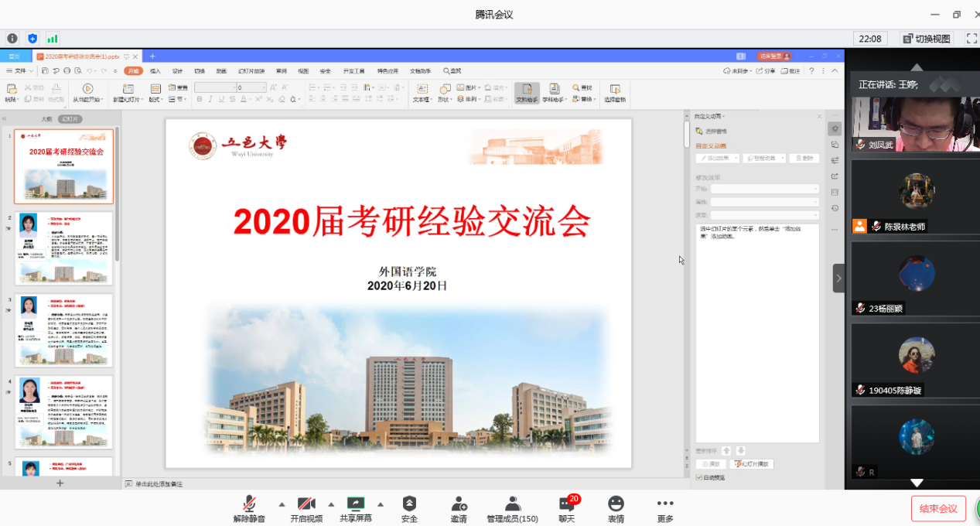The width and height of the screenshot is (980, 526).
Task: Click the 开启视频 camera icon
Action: [x=306, y=504]
